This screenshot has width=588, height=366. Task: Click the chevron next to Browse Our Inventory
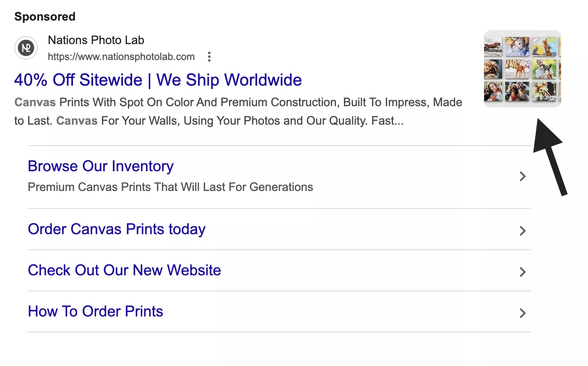[x=522, y=176]
